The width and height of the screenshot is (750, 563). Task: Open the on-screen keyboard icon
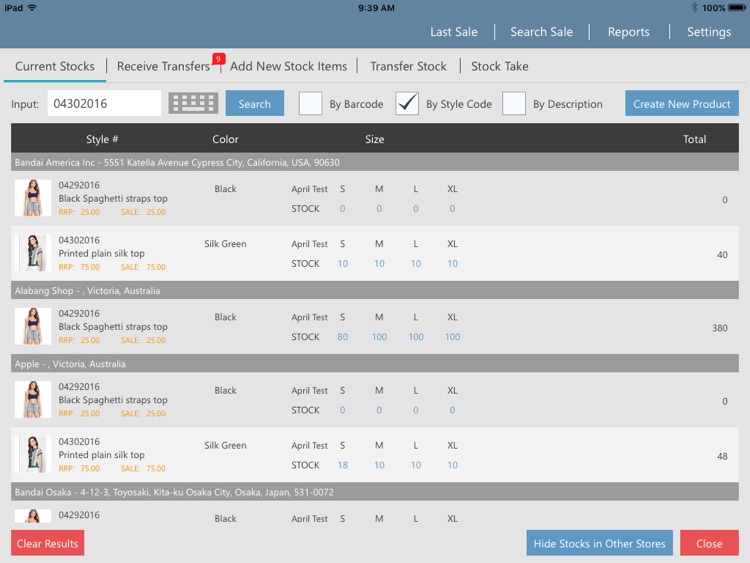coord(193,103)
